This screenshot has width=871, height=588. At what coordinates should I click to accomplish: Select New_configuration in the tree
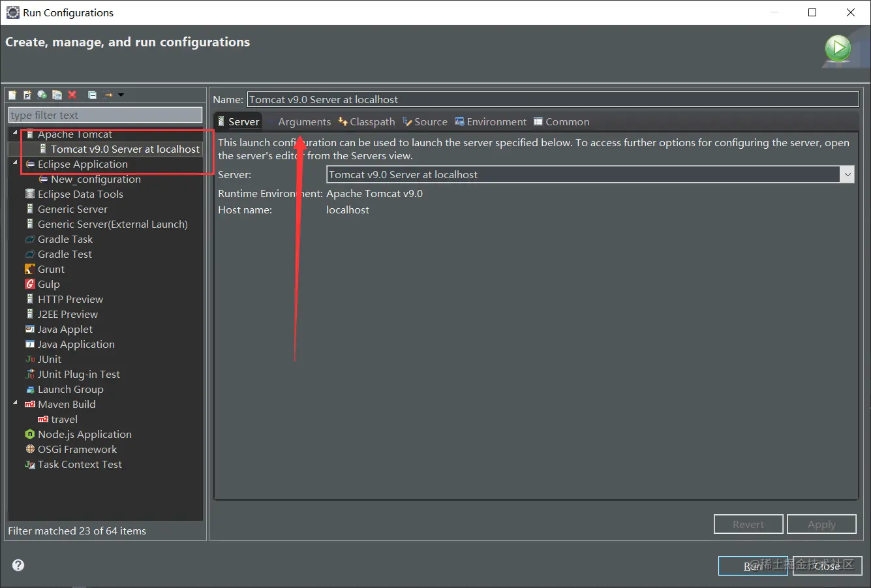pos(96,179)
